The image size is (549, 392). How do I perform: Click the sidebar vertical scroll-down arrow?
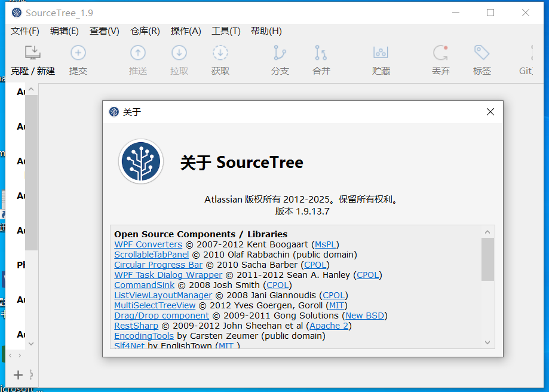(31, 344)
